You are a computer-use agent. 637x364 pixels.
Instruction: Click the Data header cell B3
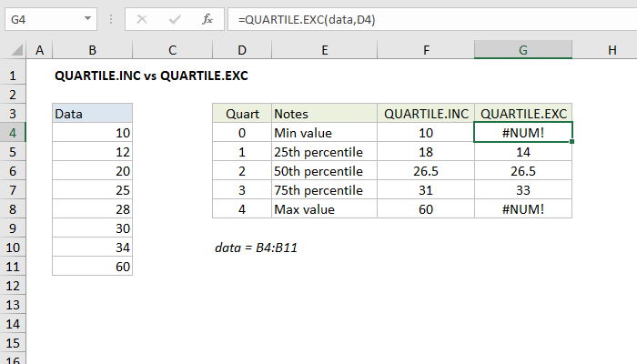93,114
